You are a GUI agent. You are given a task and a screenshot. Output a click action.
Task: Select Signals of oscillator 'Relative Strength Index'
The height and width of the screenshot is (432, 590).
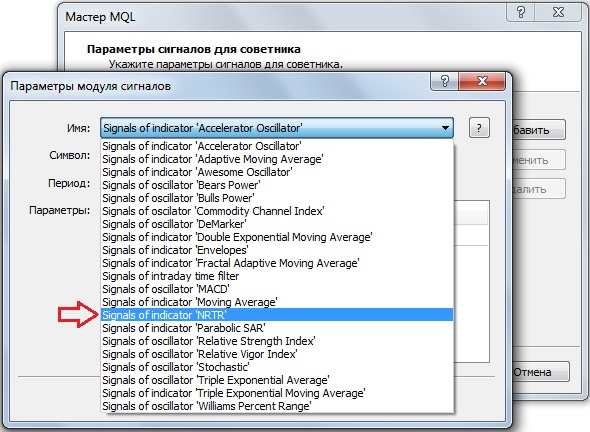tap(277, 341)
